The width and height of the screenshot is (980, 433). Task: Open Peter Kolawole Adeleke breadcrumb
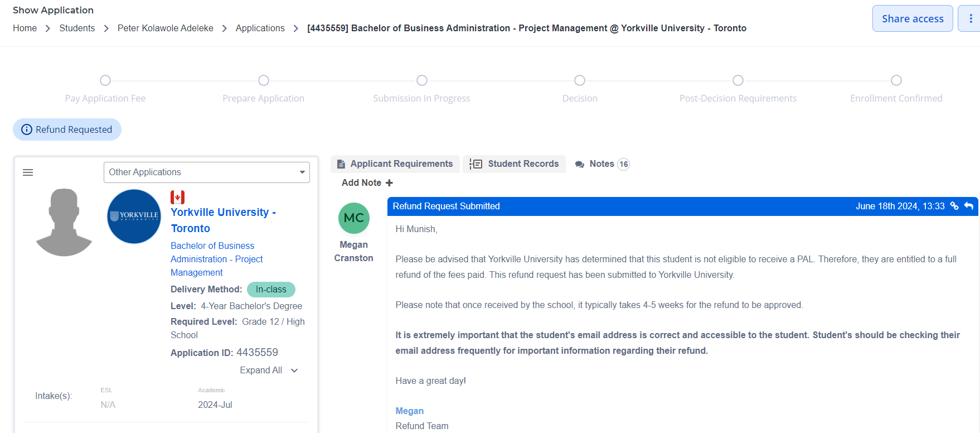tap(166, 28)
